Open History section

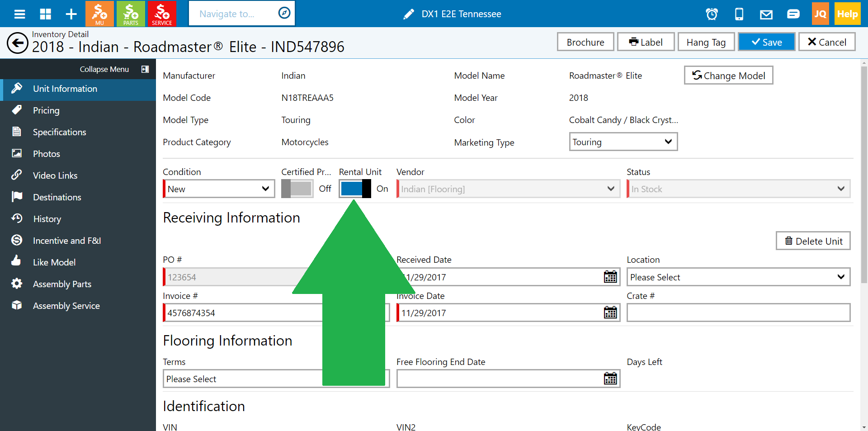tap(78, 219)
